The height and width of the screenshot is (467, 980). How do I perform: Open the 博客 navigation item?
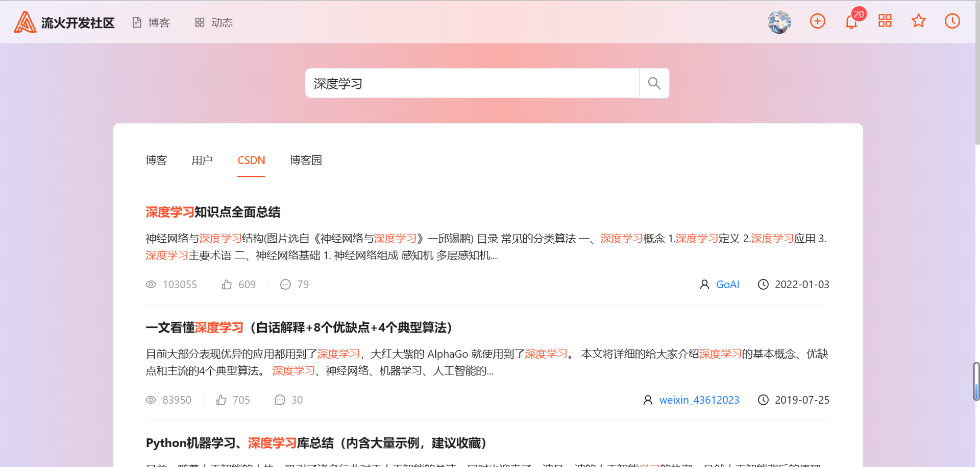pyautogui.click(x=151, y=22)
